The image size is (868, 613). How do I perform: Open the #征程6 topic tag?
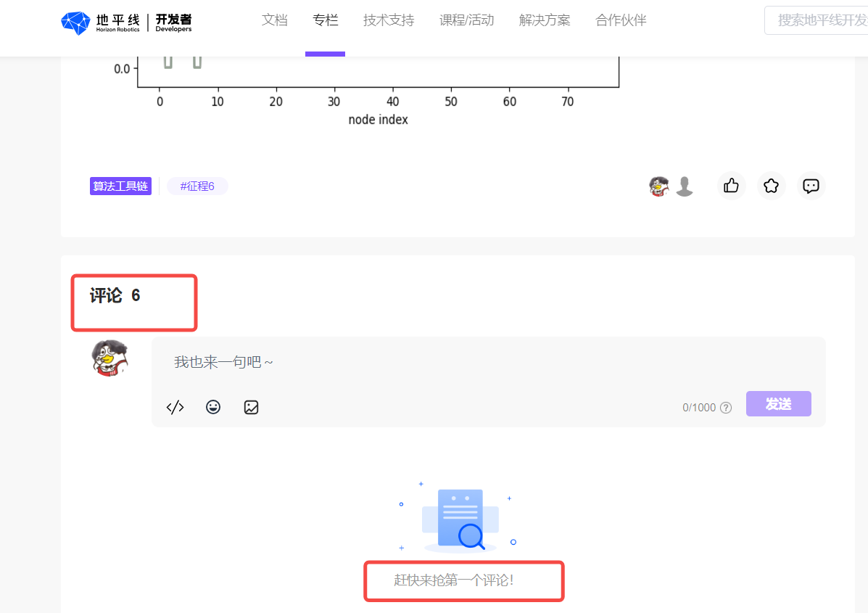(x=197, y=186)
